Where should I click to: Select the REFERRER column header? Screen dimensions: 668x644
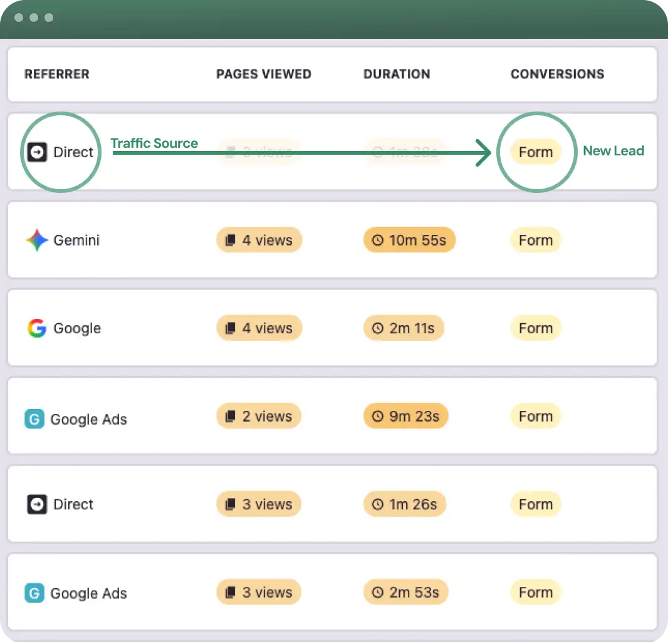[x=56, y=74]
